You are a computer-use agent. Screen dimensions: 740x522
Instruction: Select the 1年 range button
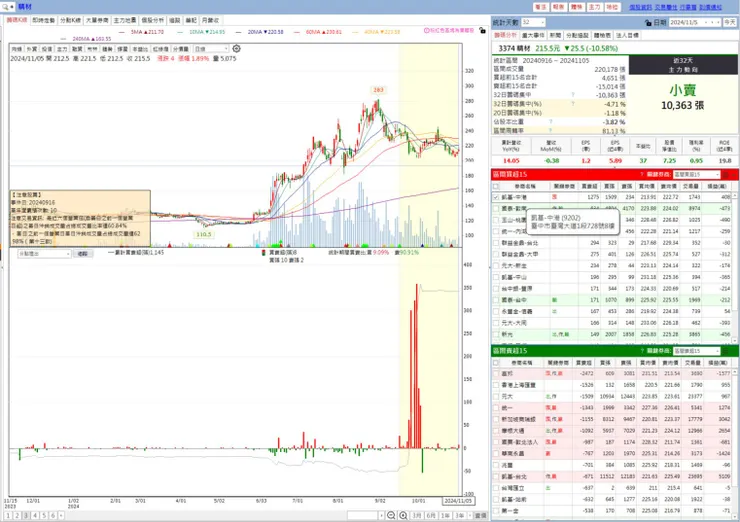coord(445,515)
